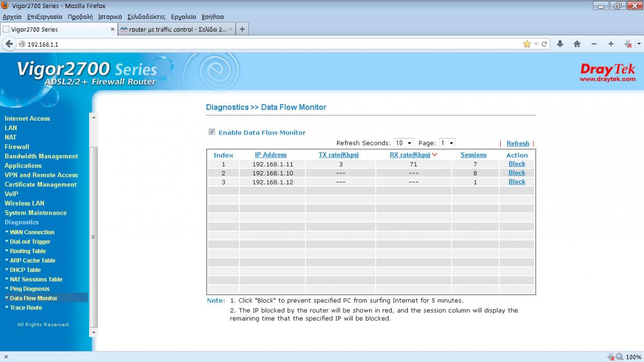644x362 pixels.
Task: Open the Επεξεργασία menu
Action: click(45, 17)
